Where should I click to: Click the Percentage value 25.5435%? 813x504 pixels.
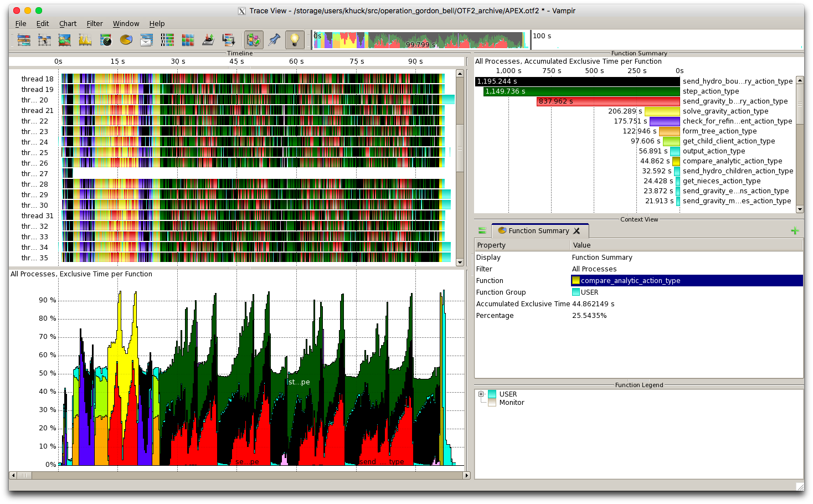pyautogui.click(x=589, y=316)
